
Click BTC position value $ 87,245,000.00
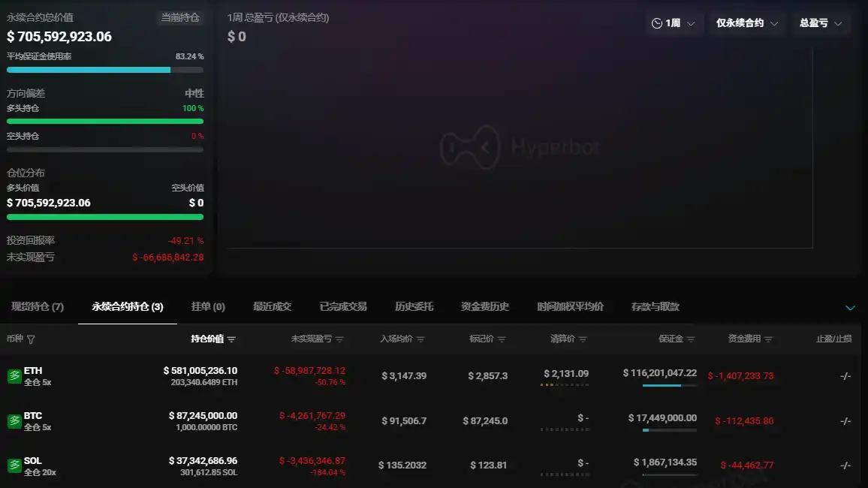coord(203,415)
